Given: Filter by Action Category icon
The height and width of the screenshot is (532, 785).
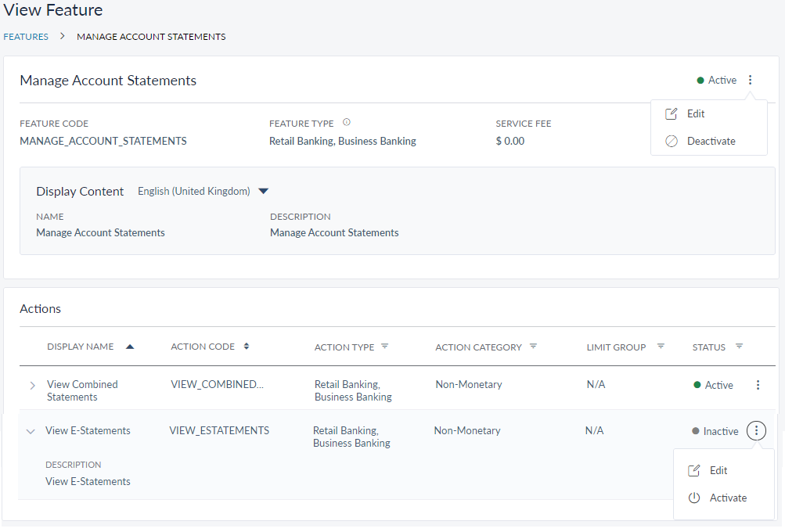Looking at the screenshot, I should coord(533,347).
